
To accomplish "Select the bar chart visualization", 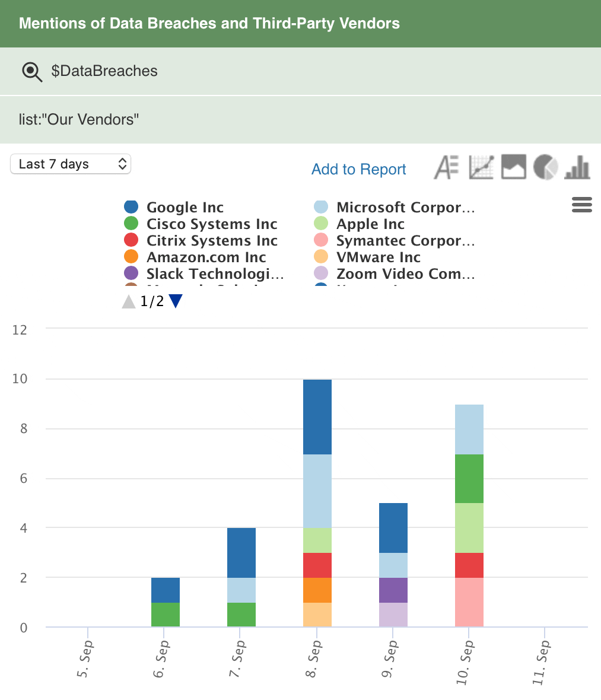I will point(577,167).
